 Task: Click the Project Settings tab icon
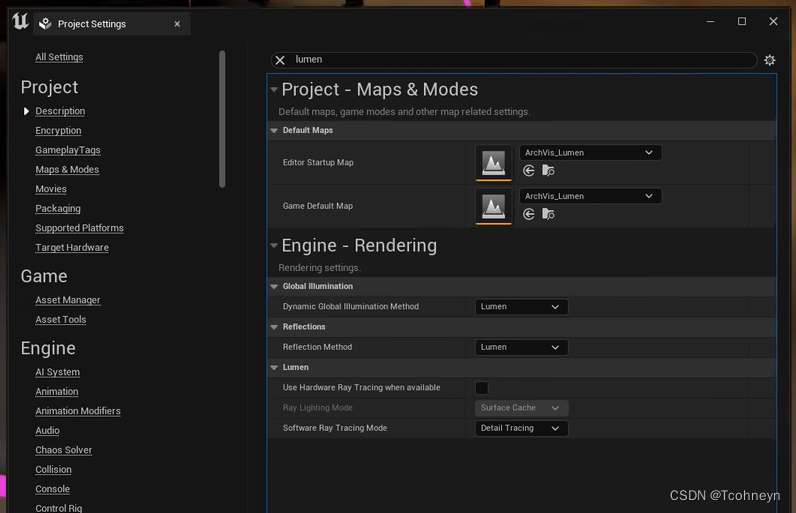coord(45,23)
